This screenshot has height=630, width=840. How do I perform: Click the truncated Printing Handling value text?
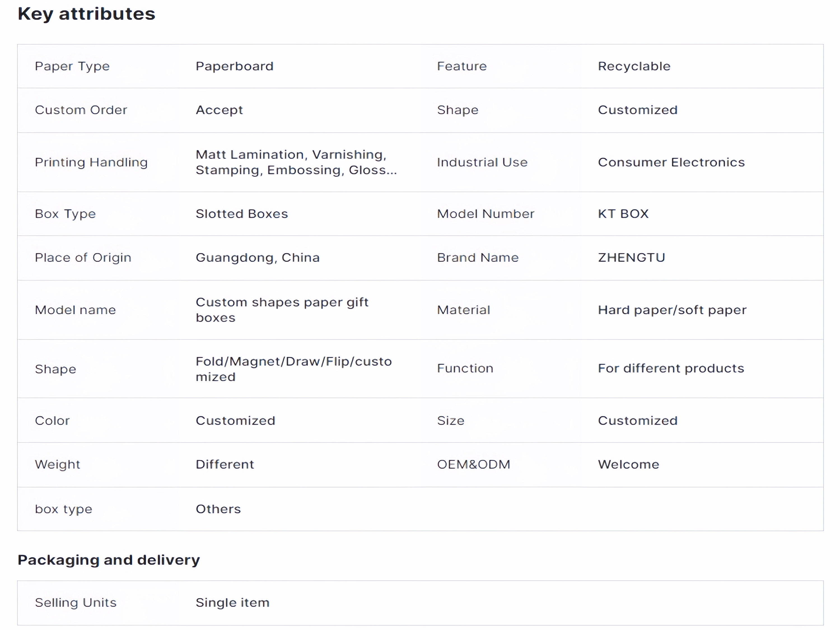pyautogui.click(x=296, y=162)
